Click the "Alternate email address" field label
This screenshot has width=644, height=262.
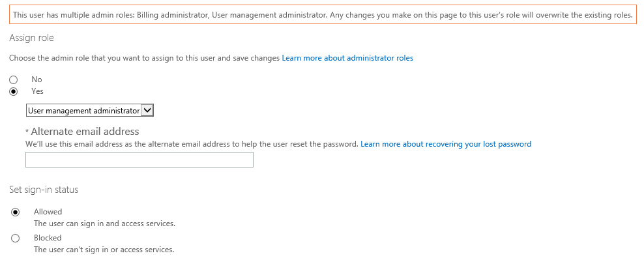pyautogui.click(x=85, y=132)
